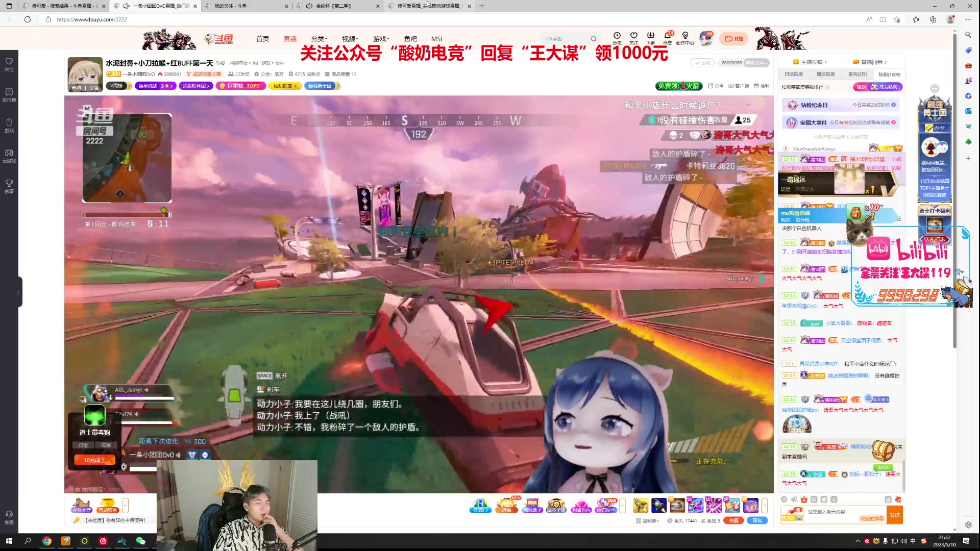The image size is (980, 551).
Task: Click the 开播 start streaming button
Action: [734, 39]
